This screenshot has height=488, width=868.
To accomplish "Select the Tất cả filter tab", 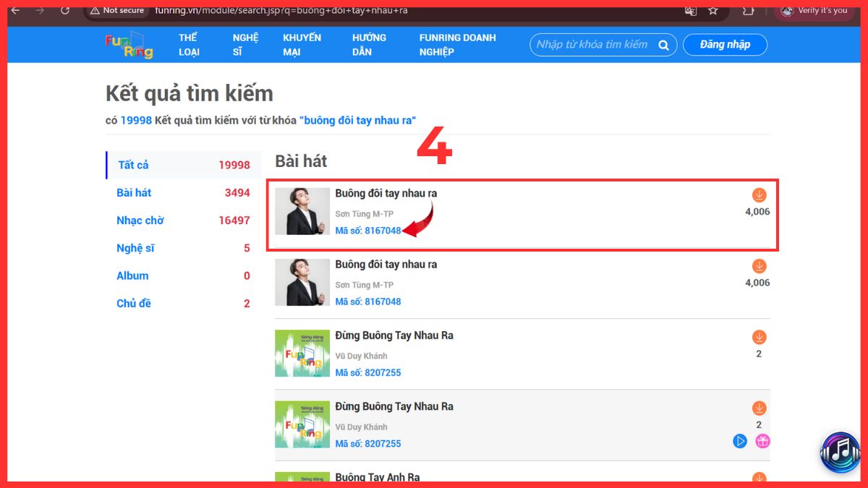I will click(x=184, y=165).
